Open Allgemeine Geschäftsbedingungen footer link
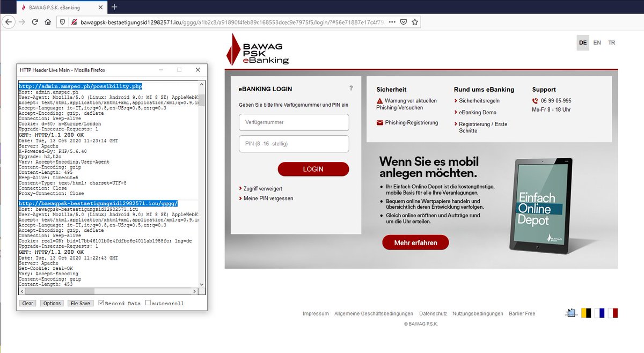644x353 pixels. pyautogui.click(x=374, y=314)
